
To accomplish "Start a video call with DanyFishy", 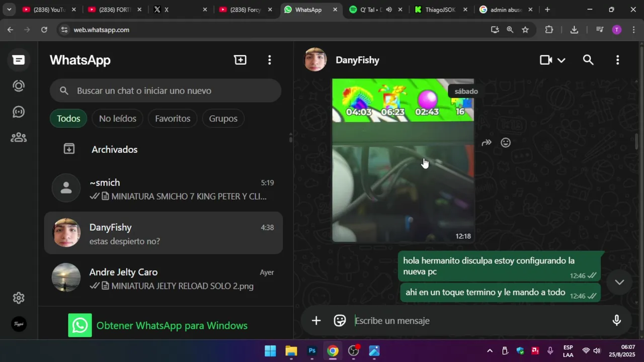I will click(x=546, y=60).
